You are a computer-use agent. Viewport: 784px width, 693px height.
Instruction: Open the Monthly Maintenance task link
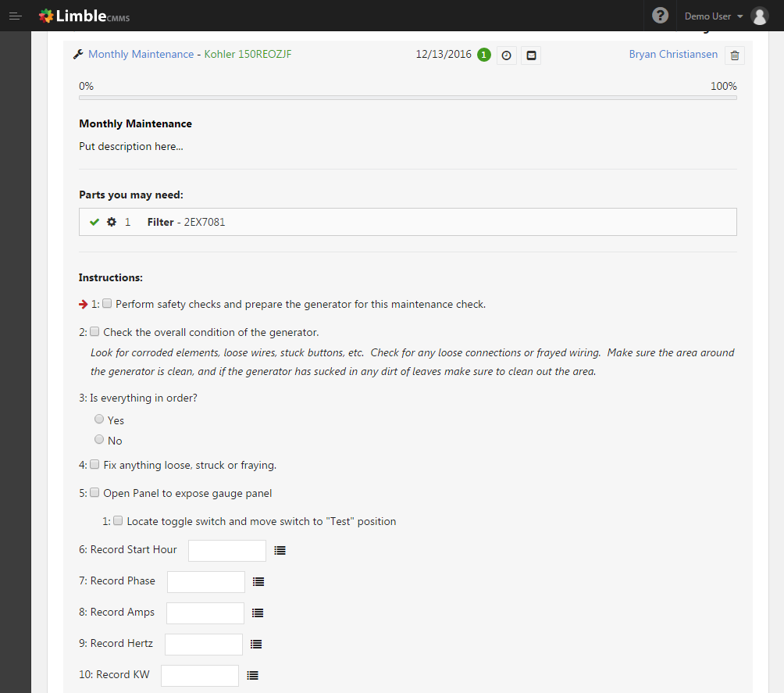pos(141,55)
